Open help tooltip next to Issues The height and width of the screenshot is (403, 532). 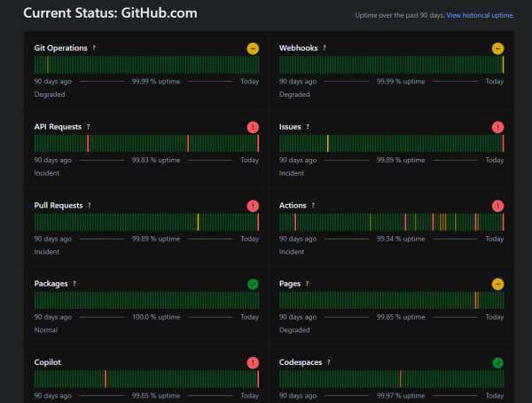click(308, 127)
